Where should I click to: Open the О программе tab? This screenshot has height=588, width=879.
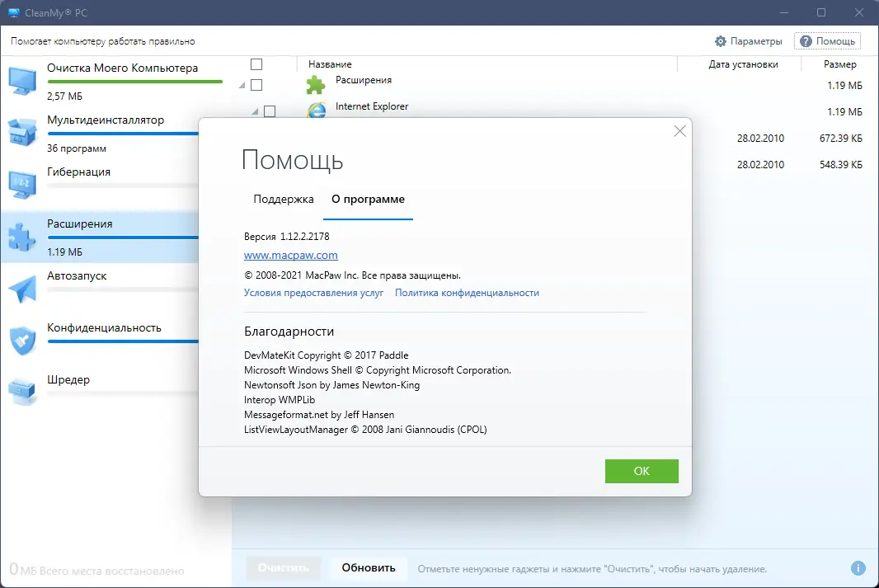368,199
